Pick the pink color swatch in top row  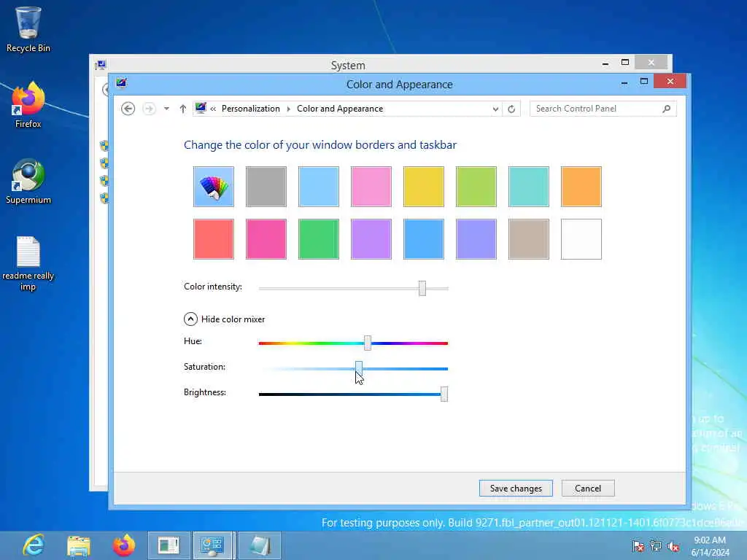coord(371,187)
